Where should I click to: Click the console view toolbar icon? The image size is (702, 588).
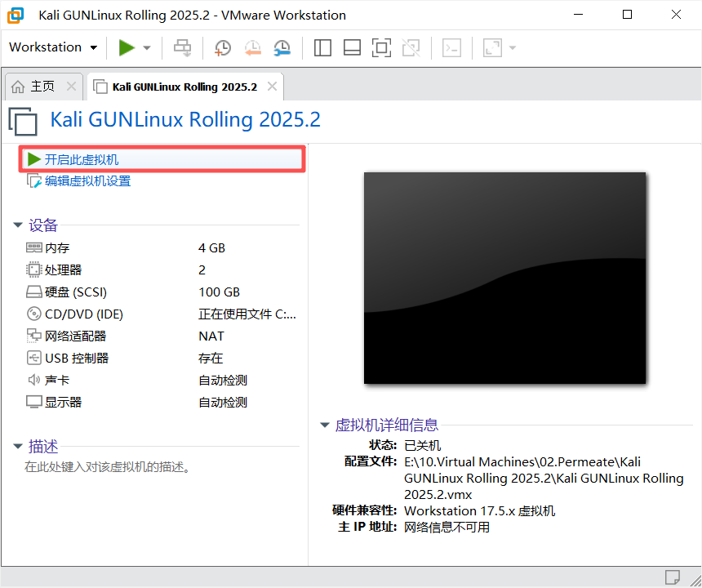pos(451,47)
